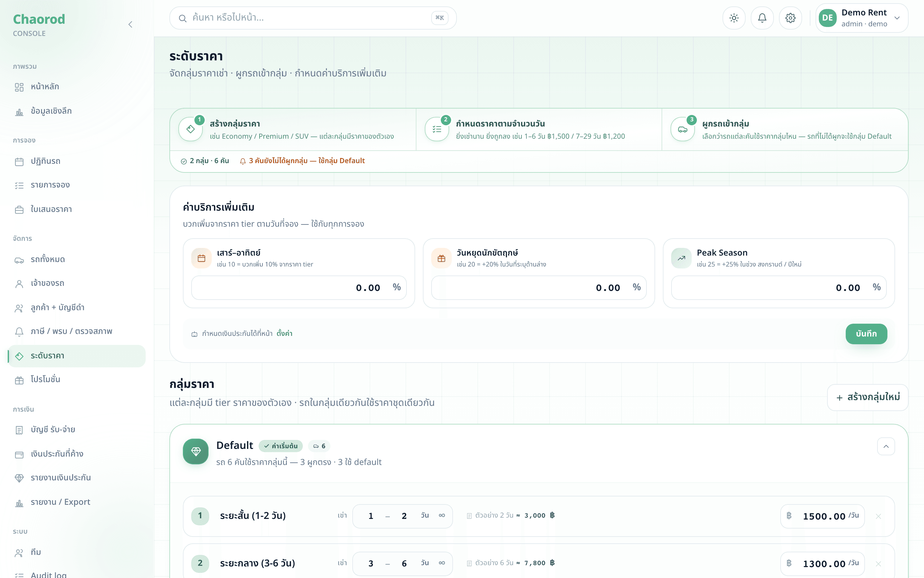Click the Peak Season trend icon
924x578 pixels.
coord(681,258)
